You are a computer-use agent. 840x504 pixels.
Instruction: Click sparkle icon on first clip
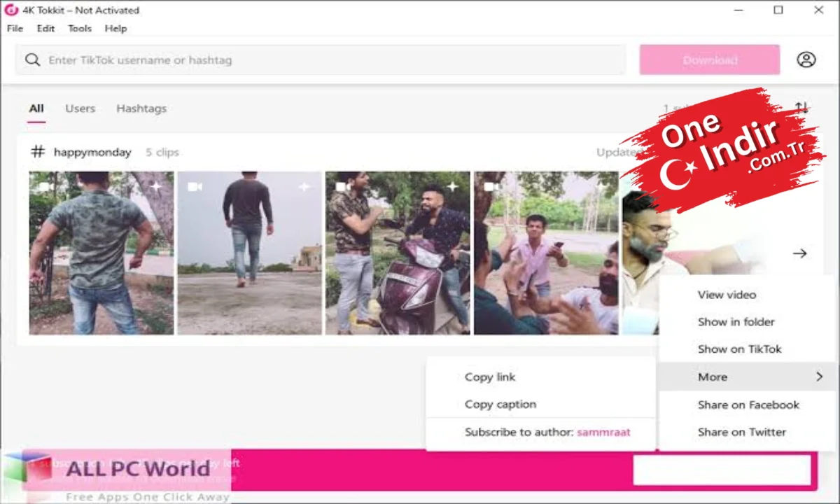click(x=156, y=186)
